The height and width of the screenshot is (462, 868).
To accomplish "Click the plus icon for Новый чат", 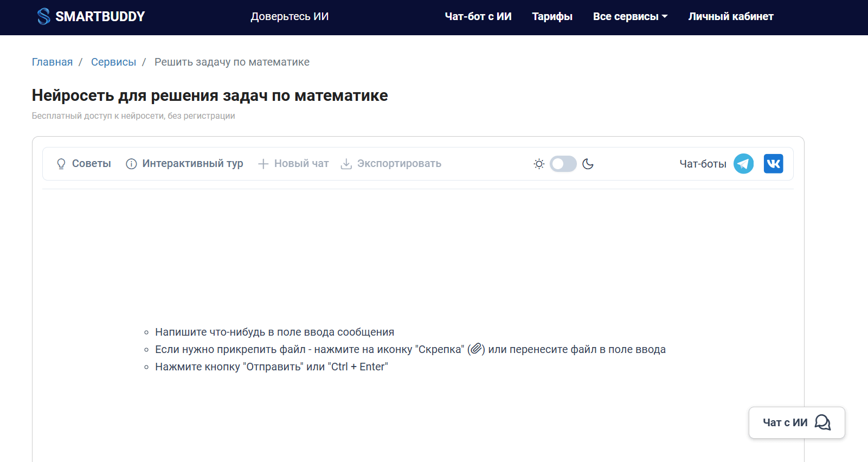I will (263, 164).
